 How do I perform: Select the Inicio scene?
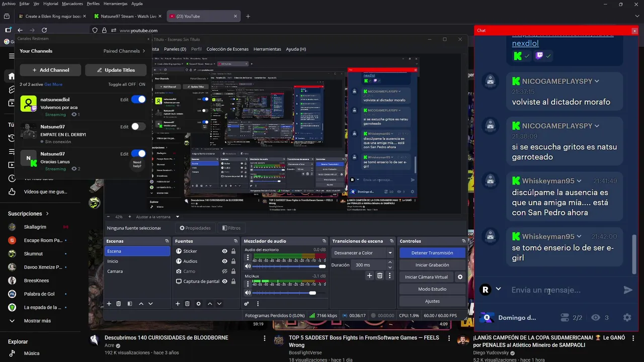coord(137,261)
